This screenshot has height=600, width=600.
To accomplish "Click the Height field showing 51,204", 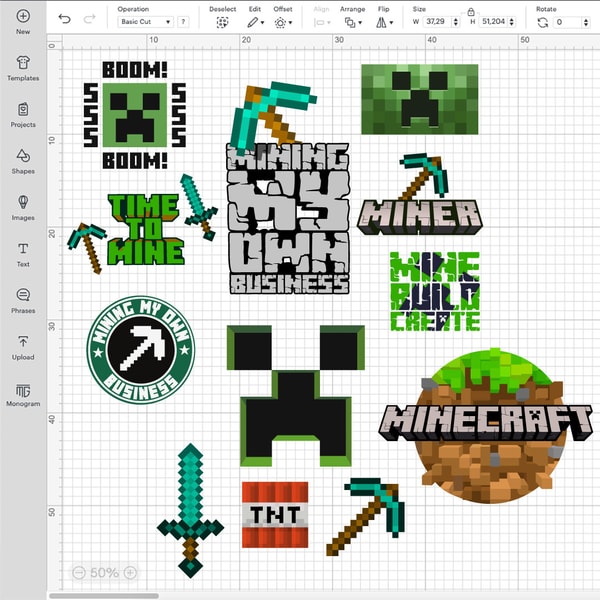I will coord(494,22).
